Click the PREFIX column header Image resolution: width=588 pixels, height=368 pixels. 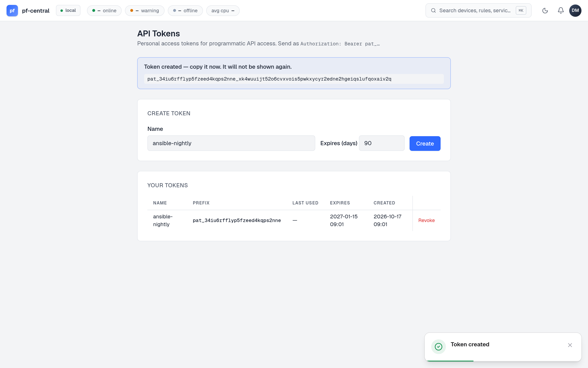(201, 203)
